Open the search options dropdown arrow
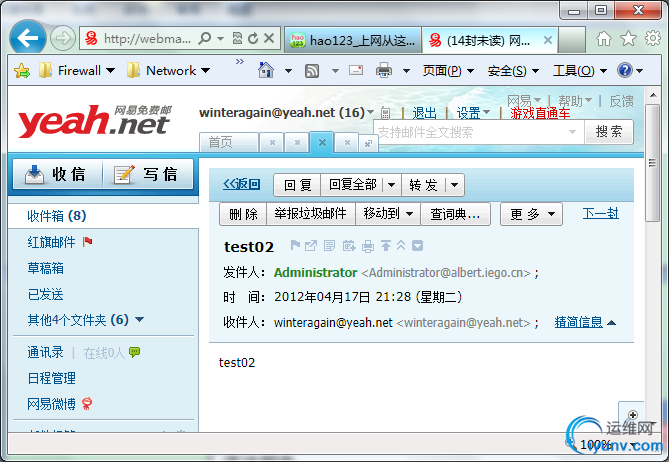Image resolution: width=669 pixels, height=462 pixels. [x=573, y=132]
